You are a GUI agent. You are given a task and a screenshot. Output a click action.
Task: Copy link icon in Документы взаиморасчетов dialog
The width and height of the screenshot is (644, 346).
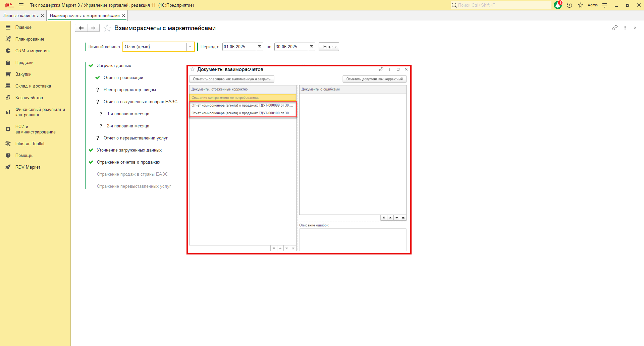point(381,69)
